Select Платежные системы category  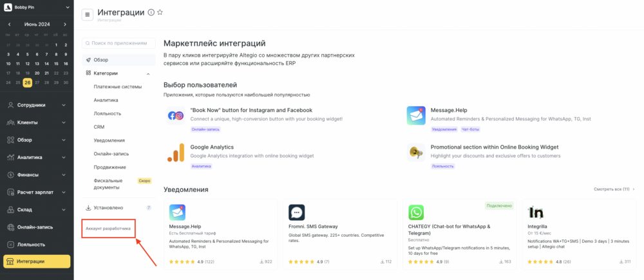pos(117,87)
